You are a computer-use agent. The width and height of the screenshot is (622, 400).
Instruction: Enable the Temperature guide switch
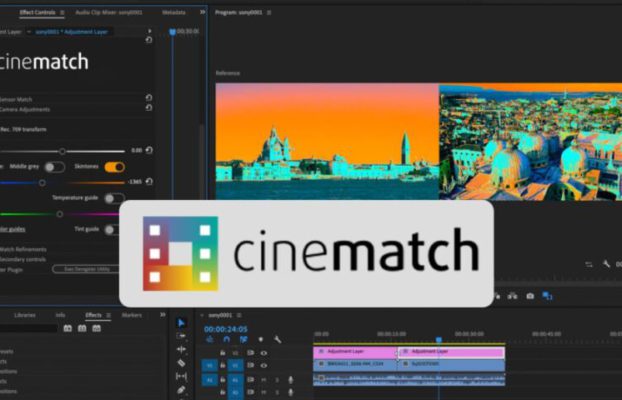coord(115,198)
